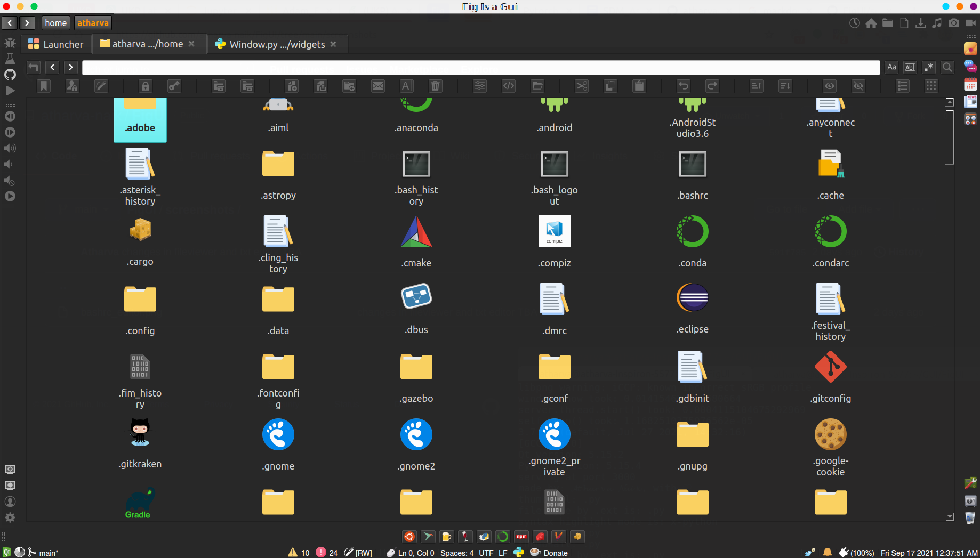
Task: Click the Ubuntu icon in the bottom dock
Action: click(409, 537)
